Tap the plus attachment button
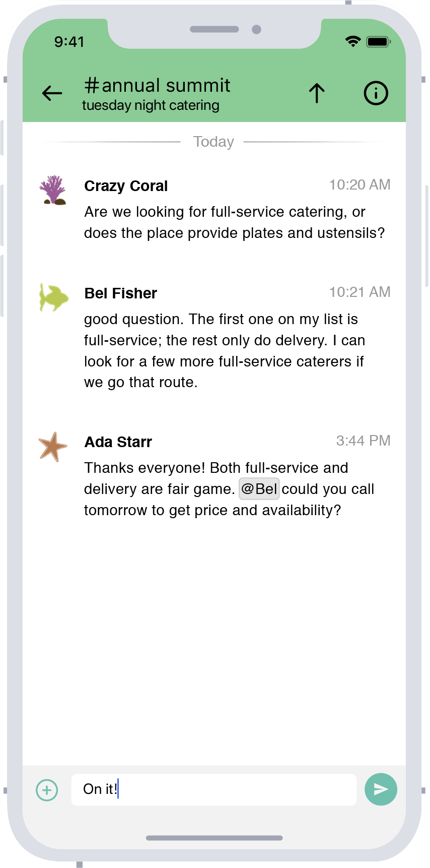 [47, 790]
